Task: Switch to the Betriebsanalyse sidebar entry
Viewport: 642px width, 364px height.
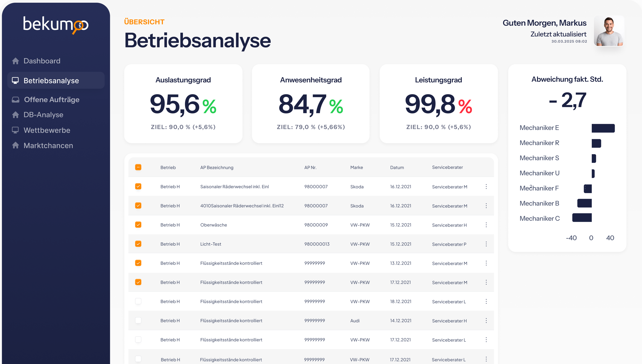Action: coord(51,80)
